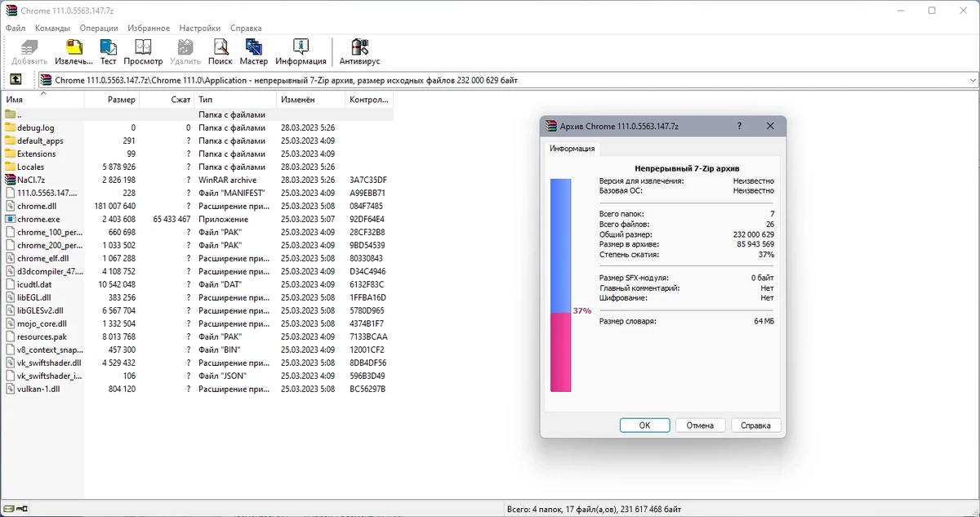Screen dimensions: 980x517
Task: Open the Справка menu
Action: tap(246, 28)
